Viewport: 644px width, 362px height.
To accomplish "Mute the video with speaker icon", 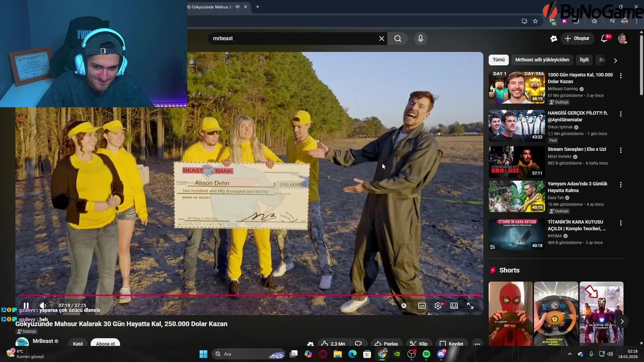I will tap(43, 305).
